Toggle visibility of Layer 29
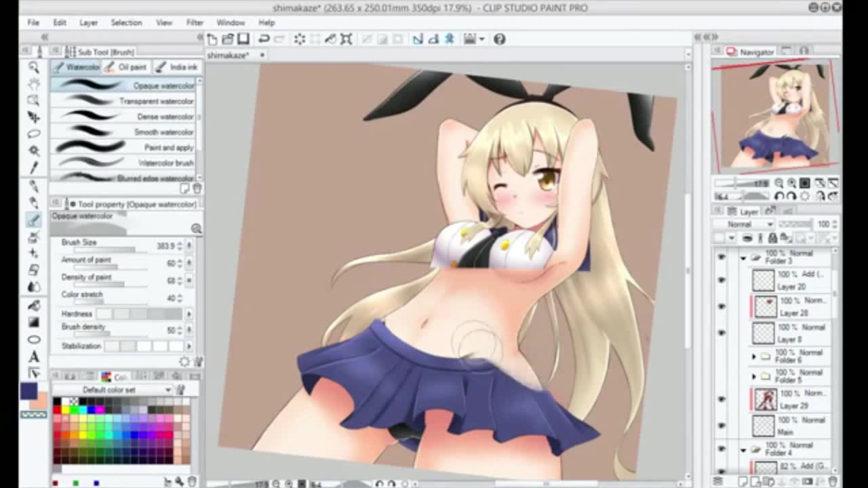The width and height of the screenshot is (868, 488). click(721, 399)
